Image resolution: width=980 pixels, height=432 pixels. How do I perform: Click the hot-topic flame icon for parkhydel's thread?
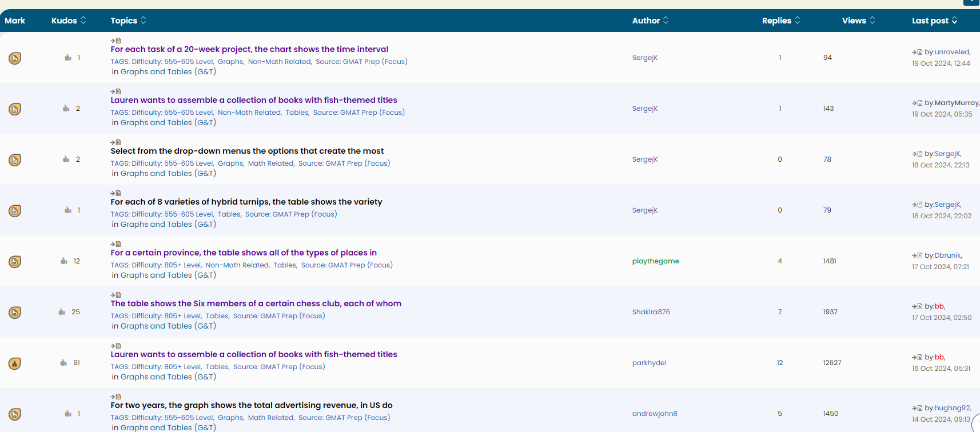[15, 363]
